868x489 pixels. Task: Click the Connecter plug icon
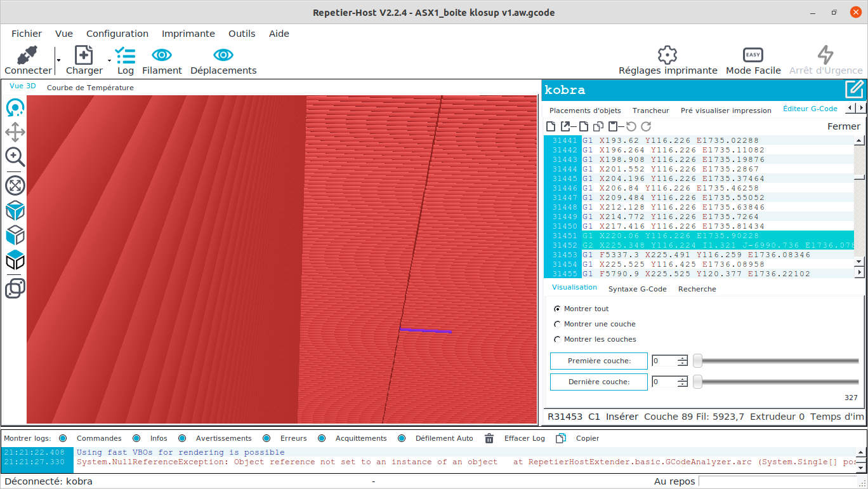28,55
